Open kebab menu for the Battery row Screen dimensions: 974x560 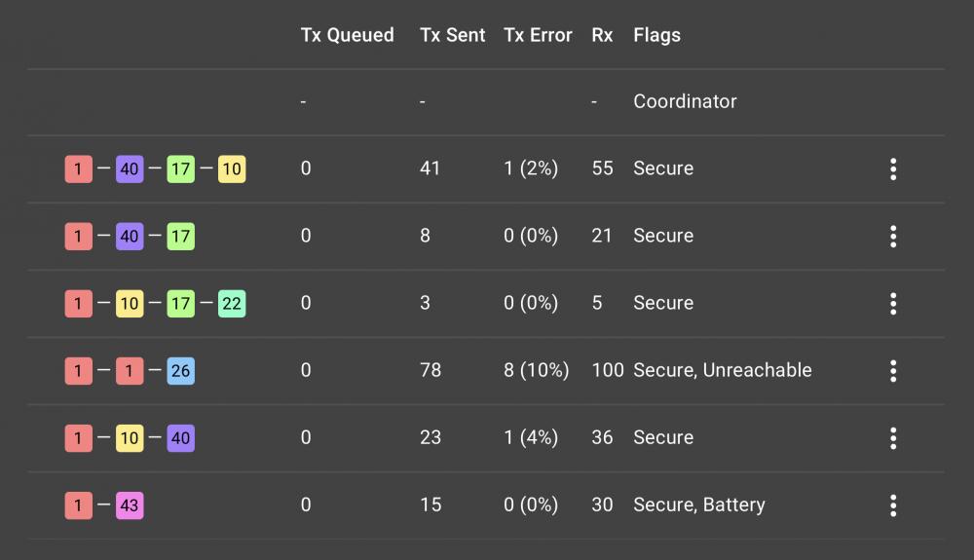click(892, 504)
